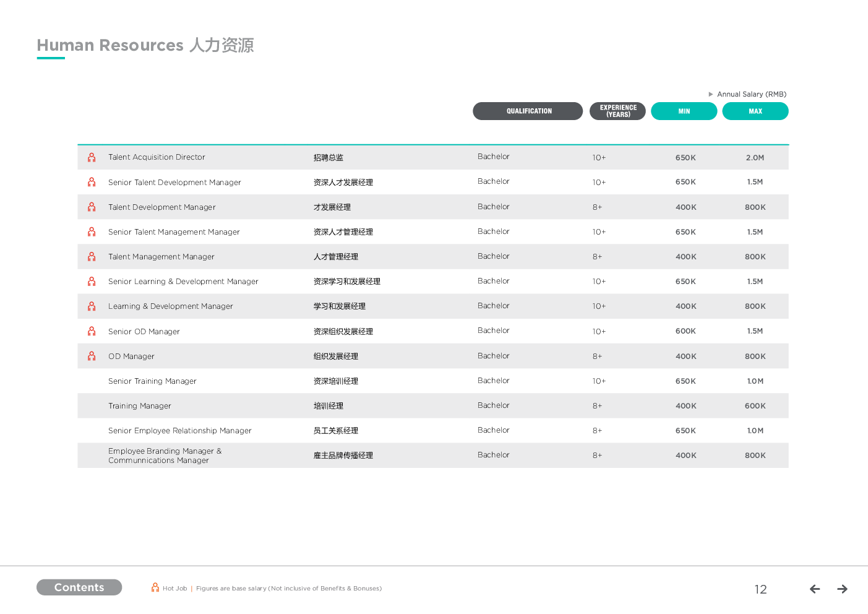Viewport: 868px width, 614px height.
Task: Click hot job icon beside Talent Development Manager
Action: [92, 207]
